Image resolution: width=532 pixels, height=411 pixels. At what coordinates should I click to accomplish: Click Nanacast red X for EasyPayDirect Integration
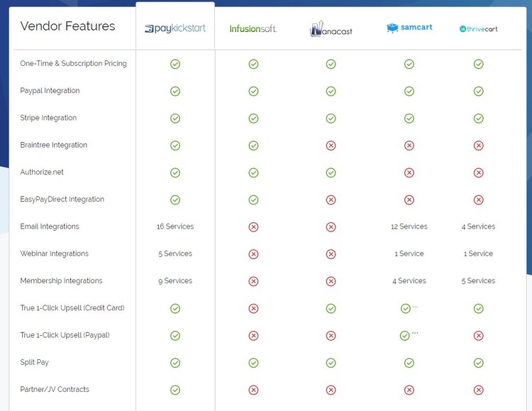[331, 199]
